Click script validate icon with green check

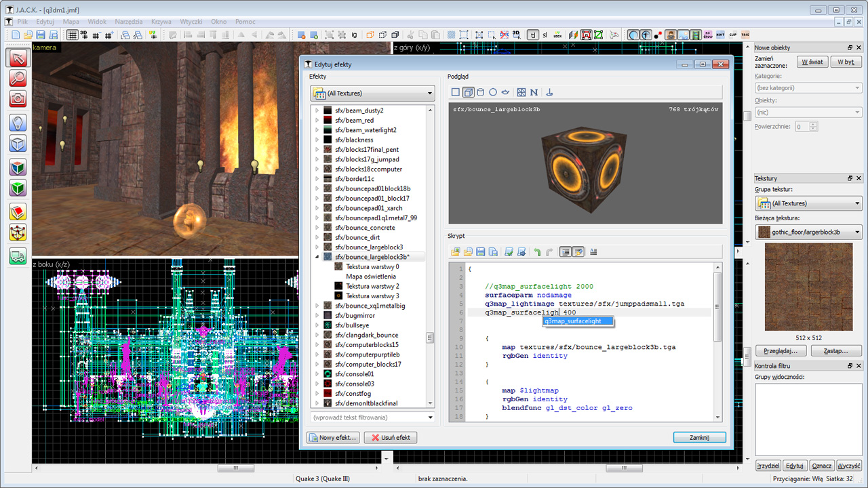point(509,252)
